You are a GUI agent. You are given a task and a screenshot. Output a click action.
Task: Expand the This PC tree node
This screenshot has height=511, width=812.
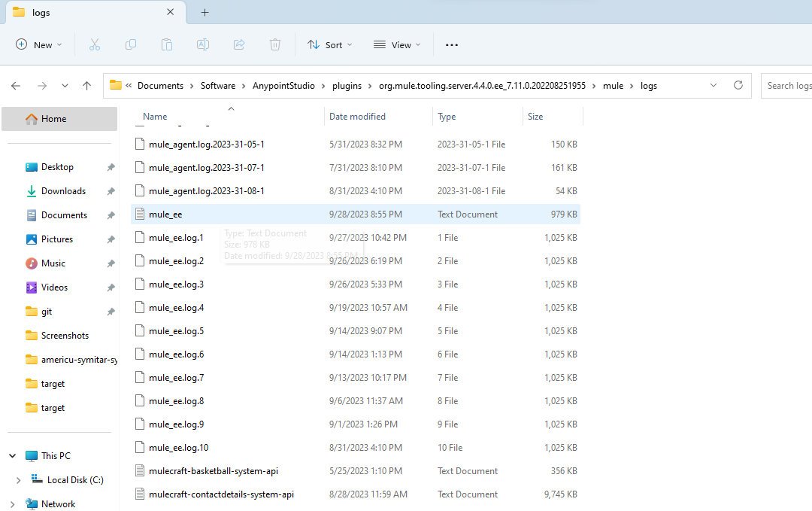[x=13, y=456]
